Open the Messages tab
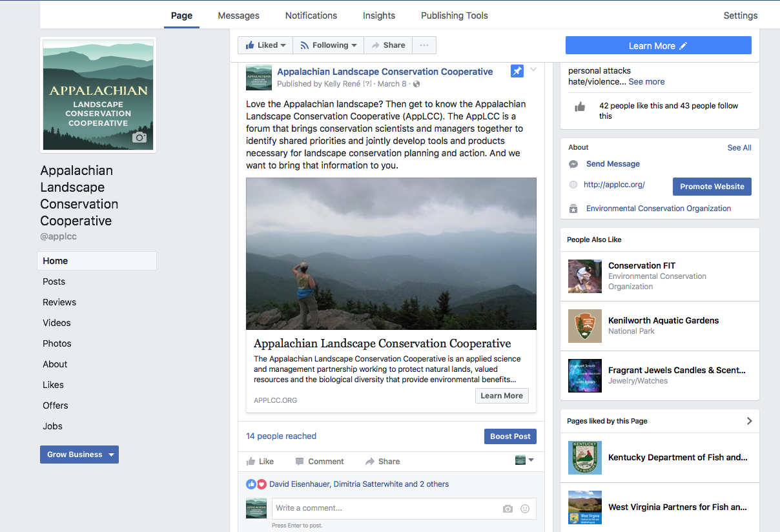This screenshot has height=532, width=780. [x=238, y=15]
